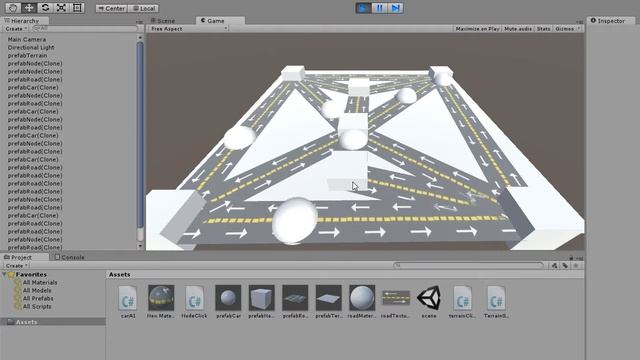
Task: Toggle pivot mode Center button
Action: tap(111, 8)
